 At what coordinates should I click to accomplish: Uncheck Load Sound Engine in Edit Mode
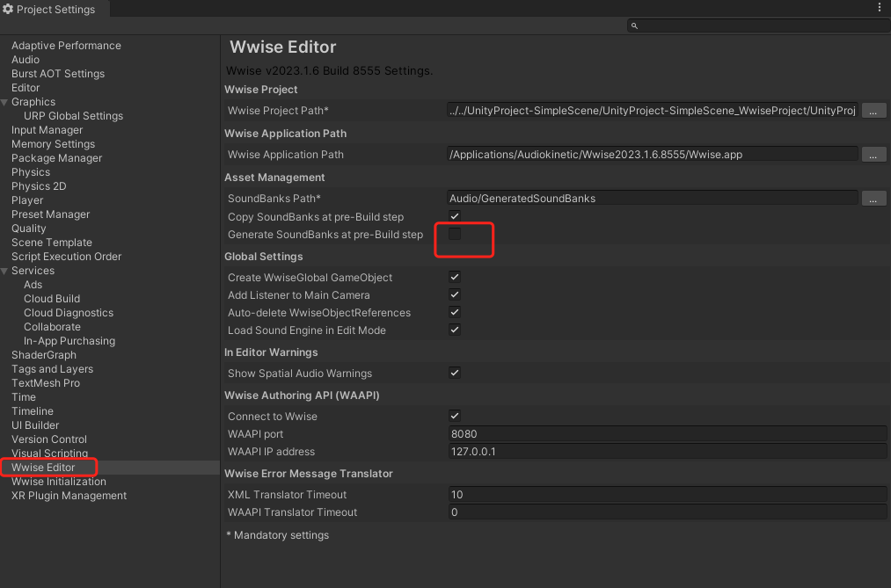click(x=455, y=330)
